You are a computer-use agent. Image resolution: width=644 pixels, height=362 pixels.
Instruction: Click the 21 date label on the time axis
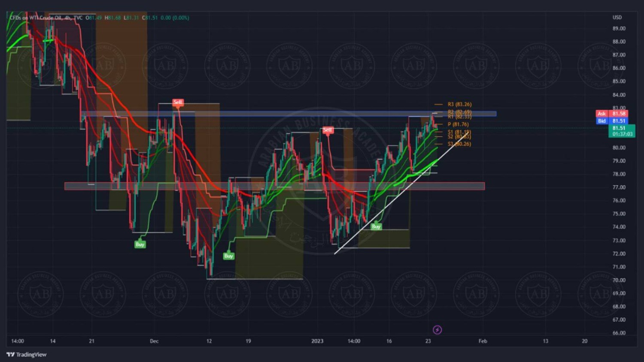click(x=91, y=341)
